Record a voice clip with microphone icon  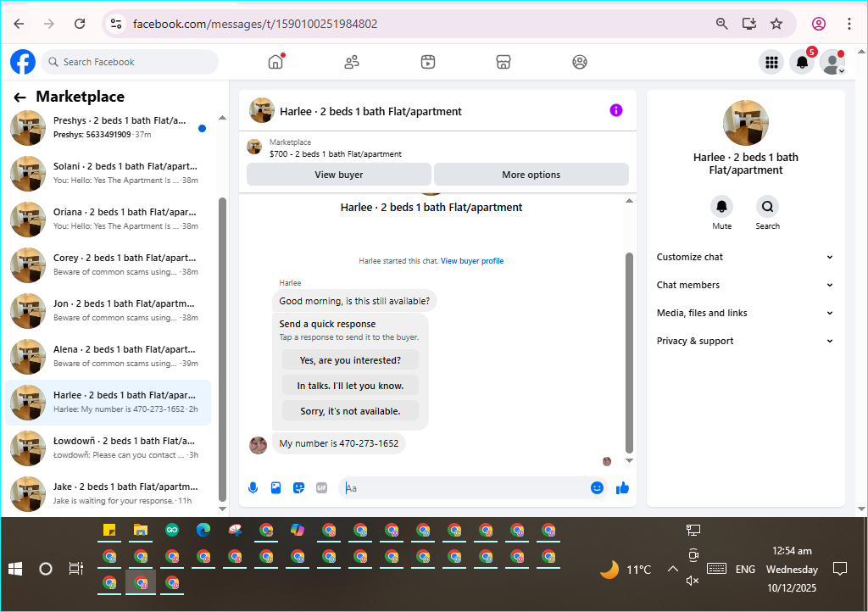(253, 488)
